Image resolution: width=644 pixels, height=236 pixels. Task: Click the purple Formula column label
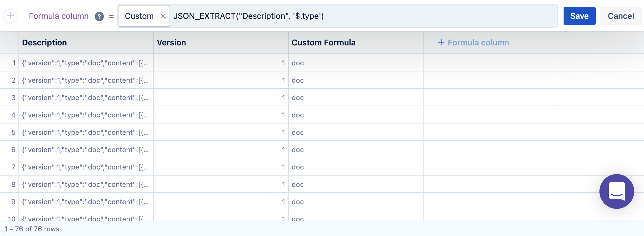59,16
